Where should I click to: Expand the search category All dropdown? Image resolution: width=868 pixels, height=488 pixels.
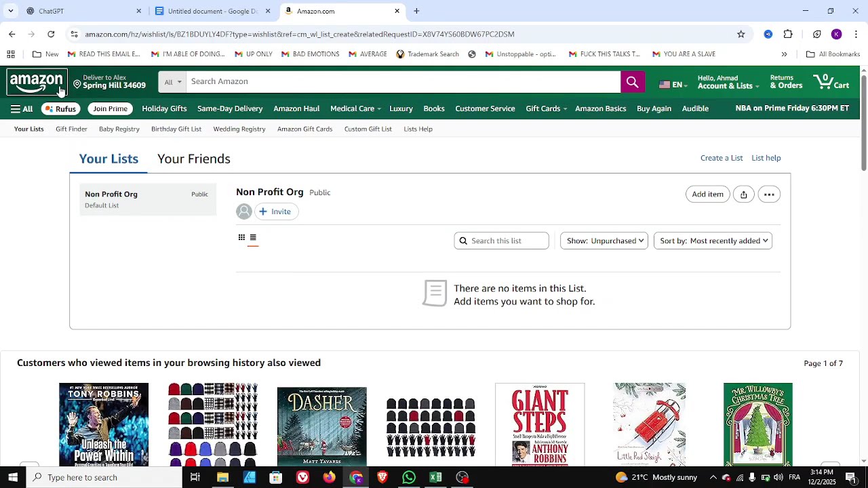173,82
